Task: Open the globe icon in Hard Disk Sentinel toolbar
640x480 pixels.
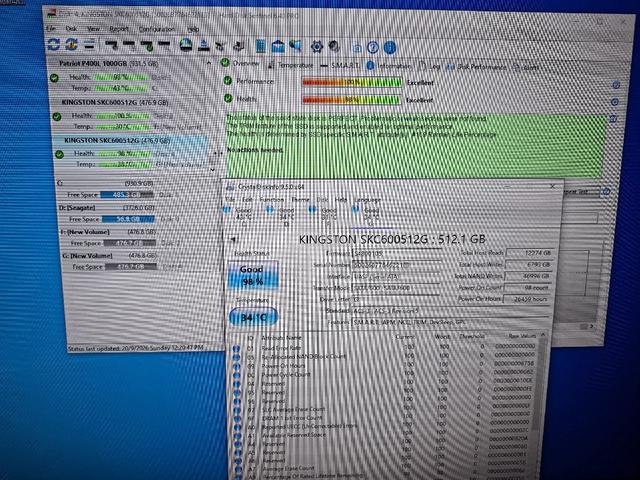Action: 186,45
